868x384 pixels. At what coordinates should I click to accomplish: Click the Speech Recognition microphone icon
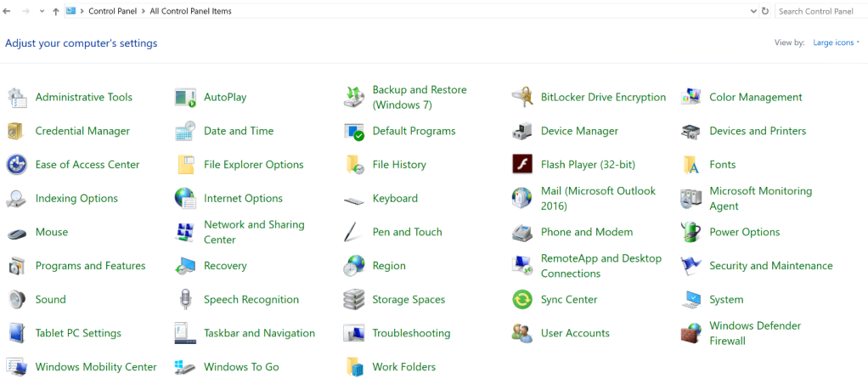(185, 299)
